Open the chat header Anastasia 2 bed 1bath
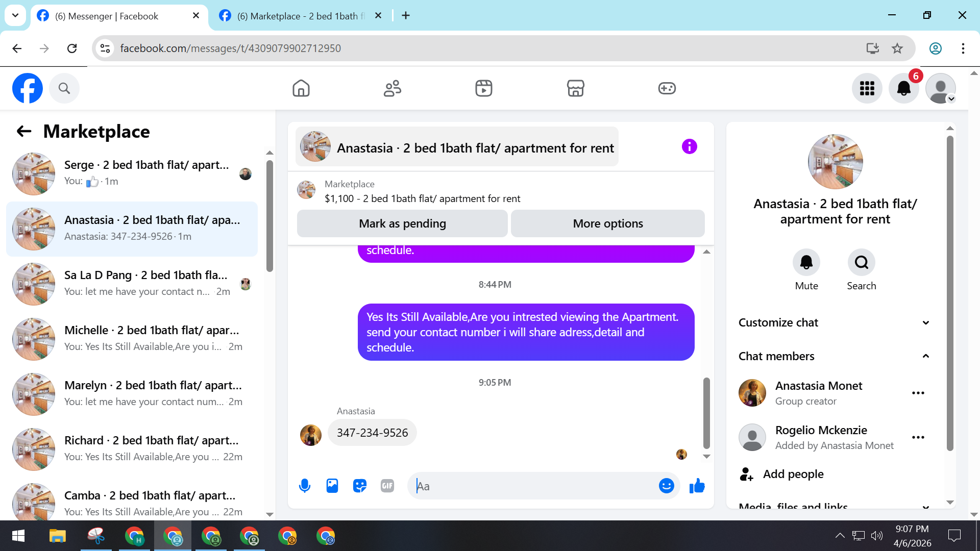The height and width of the screenshot is (551, 980). (x=457, y=147)
